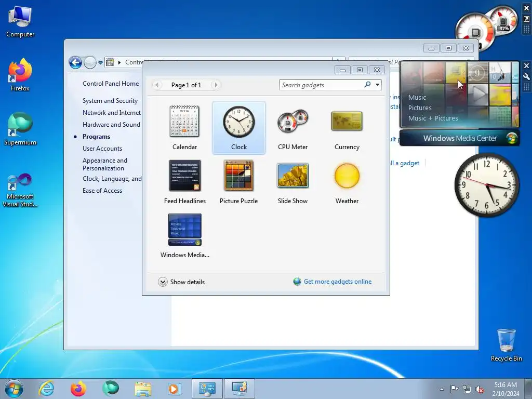This screenshot has height=399, width=532.
Task: Click the desktop Clock gadget
Action: (x=487, y=185)
